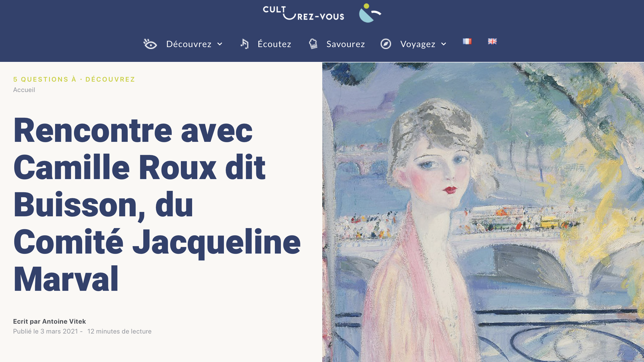Click the music note icon beside Écoutez
The image size is (644, 362).
[x=245, y=44]
